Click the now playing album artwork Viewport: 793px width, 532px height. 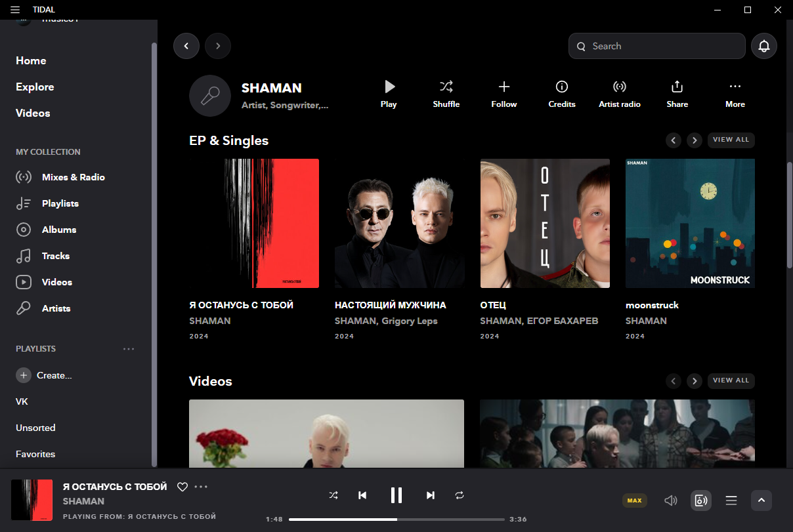click(32, 500)
